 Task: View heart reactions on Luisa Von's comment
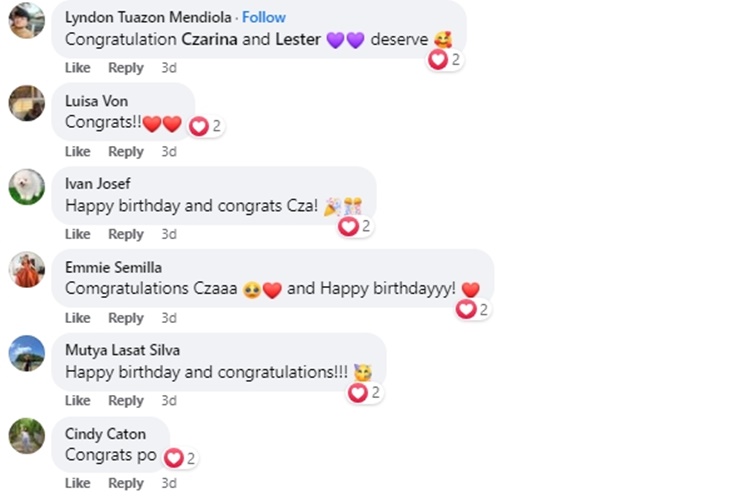coord(205,126)
